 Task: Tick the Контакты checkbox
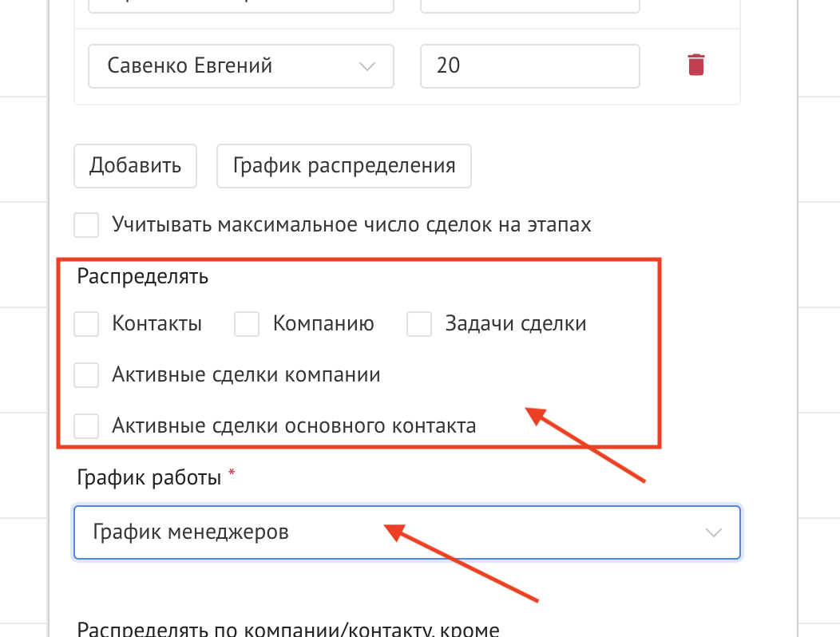pyautogui.click(x=86, y=324)
